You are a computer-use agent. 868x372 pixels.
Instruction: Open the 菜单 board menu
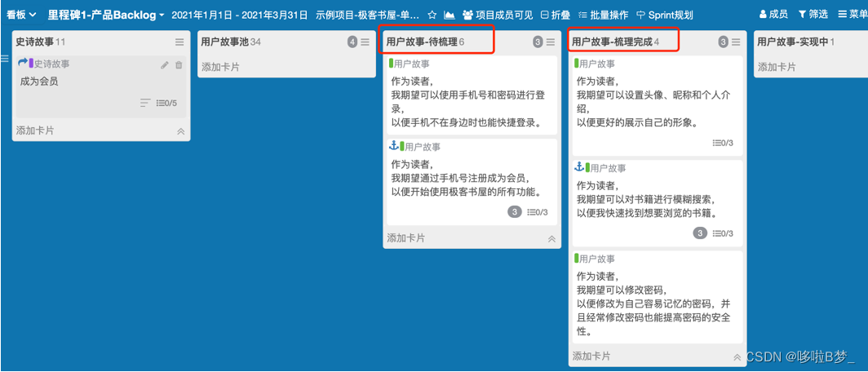tap(852, 15)
